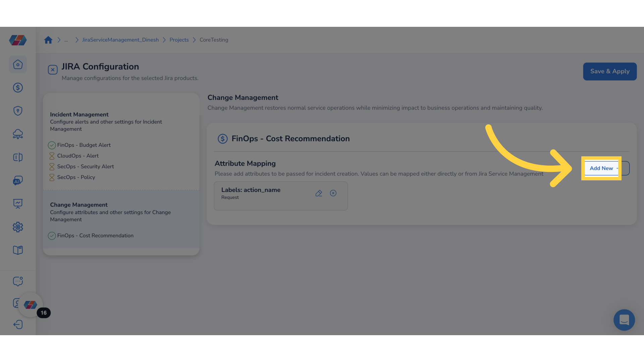Screen dimensions: 644x362
Task: Open the cloud operations sidebar icon
Action: pos(18,134)
